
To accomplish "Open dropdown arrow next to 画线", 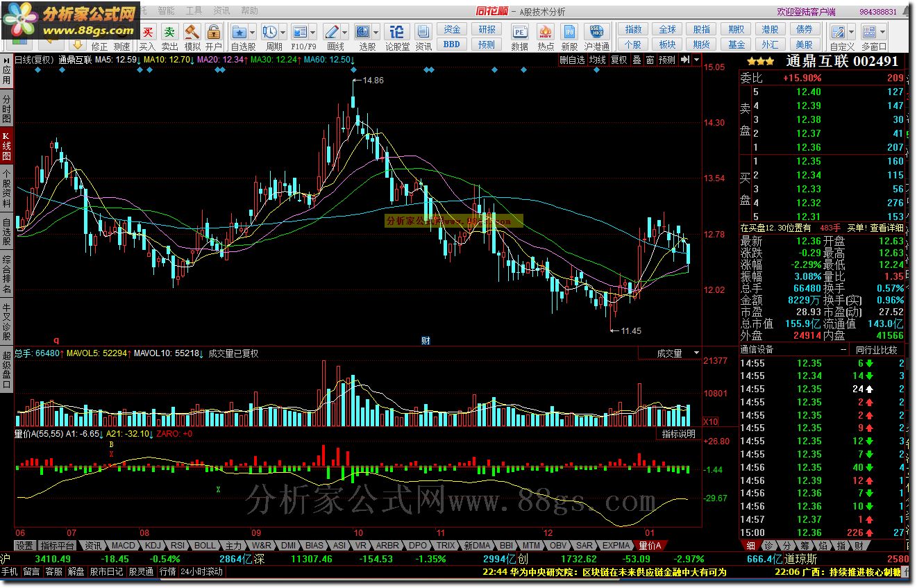I will [x=344, y=32].
